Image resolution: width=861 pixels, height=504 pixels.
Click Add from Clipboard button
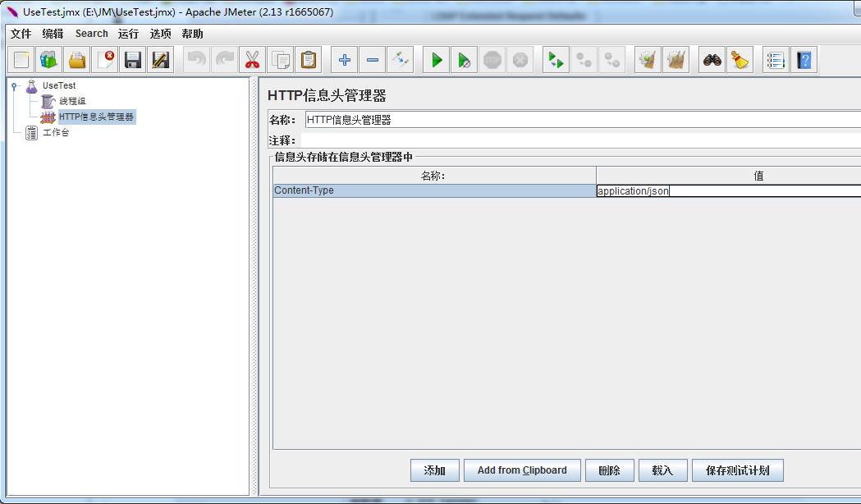coord(522,470)
